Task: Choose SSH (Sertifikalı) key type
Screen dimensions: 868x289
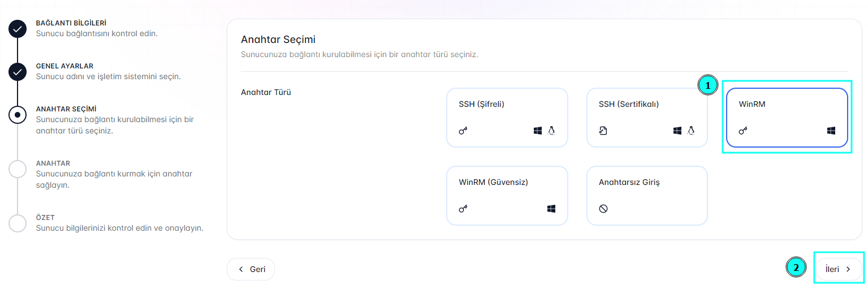Action: (x=647, y=118)
